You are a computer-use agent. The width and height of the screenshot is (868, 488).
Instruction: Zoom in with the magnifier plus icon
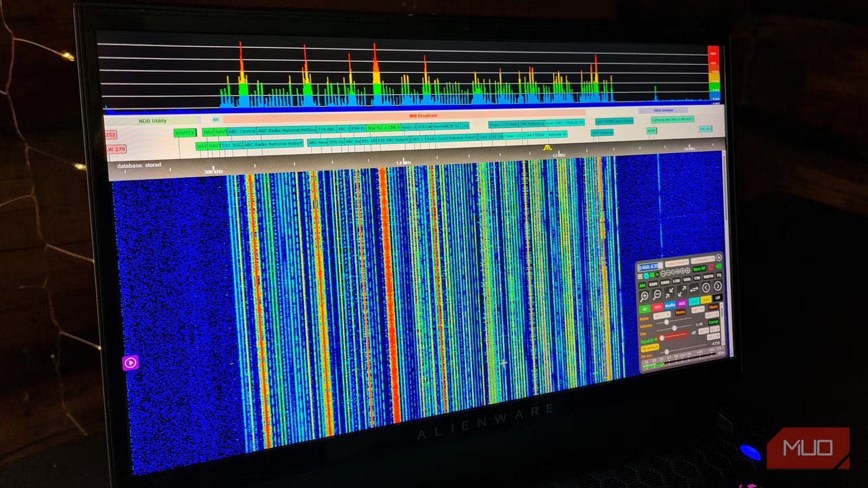pyautogui.click(x=644, y=297)
